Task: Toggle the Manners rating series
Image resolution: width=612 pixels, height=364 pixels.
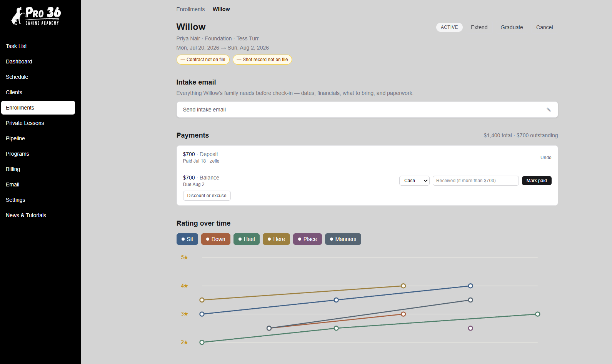Action: pos(343,239)
